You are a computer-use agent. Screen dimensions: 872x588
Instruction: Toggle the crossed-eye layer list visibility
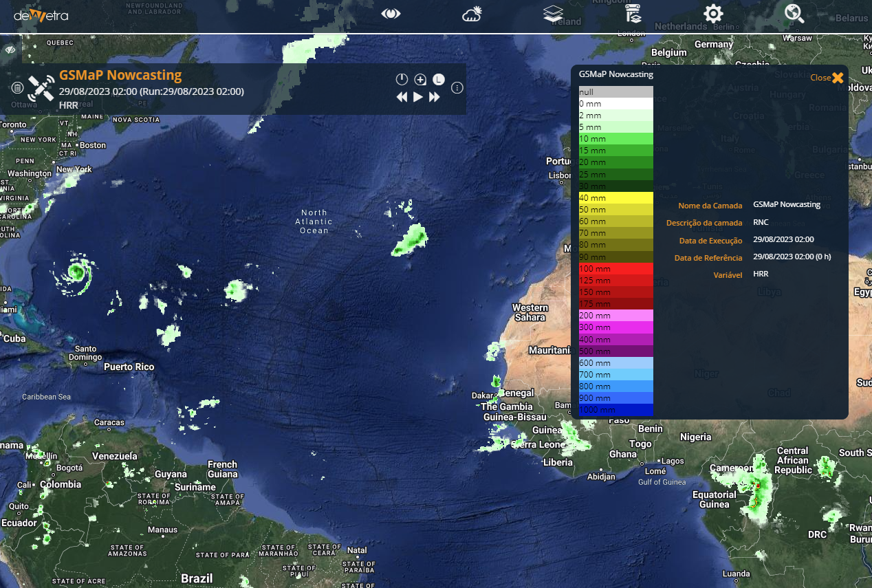10,50
